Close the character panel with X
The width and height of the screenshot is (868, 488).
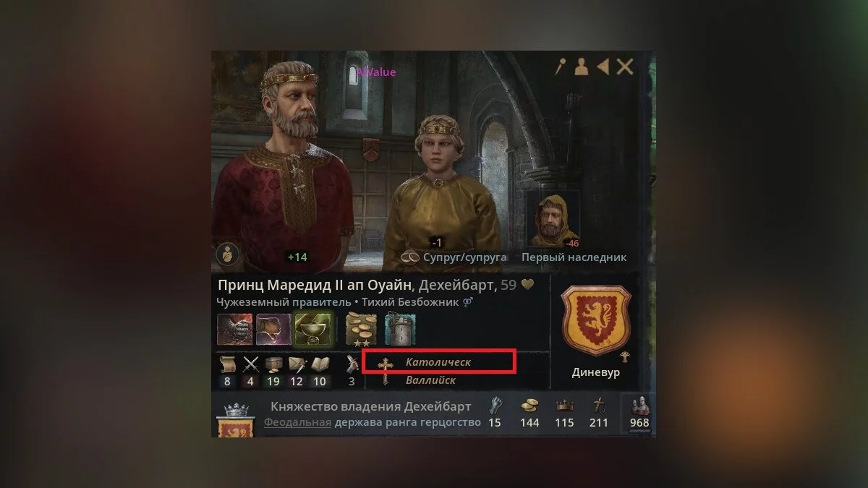pyautogui.click(x=625, y=67)
